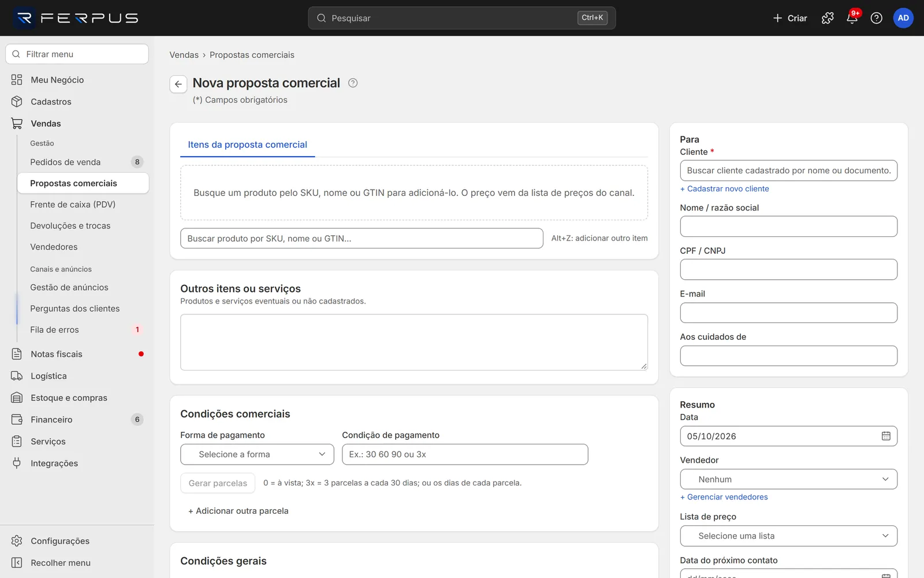Focus the product search by SKU field
The image size is (924, 578).
click(x=362, y=238)
